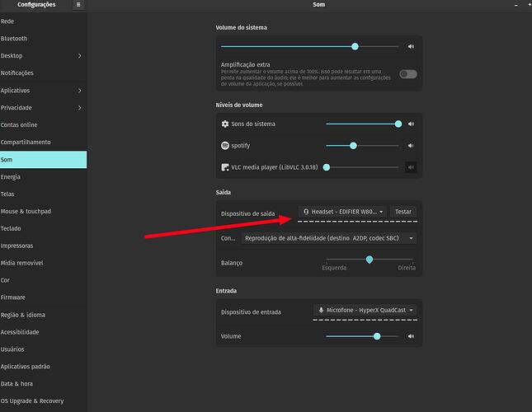Open OS Upgrade & Recovery settings

coord(44,400)
